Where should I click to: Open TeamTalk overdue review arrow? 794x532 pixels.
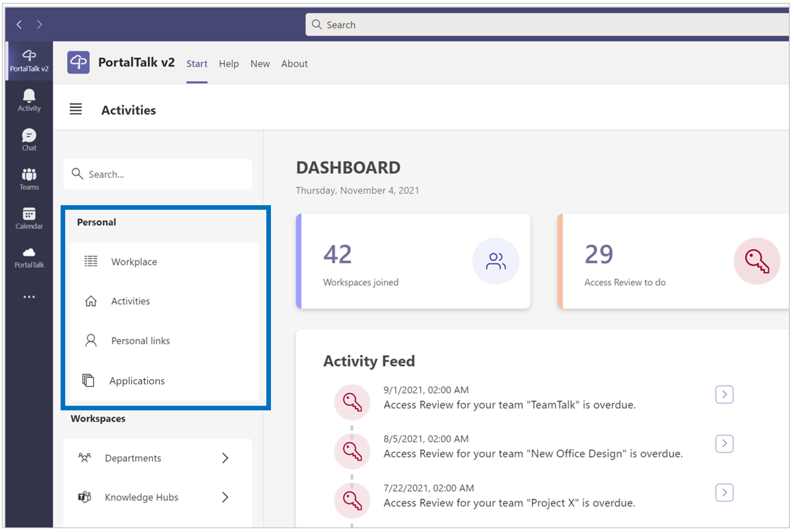coord(724,394)
